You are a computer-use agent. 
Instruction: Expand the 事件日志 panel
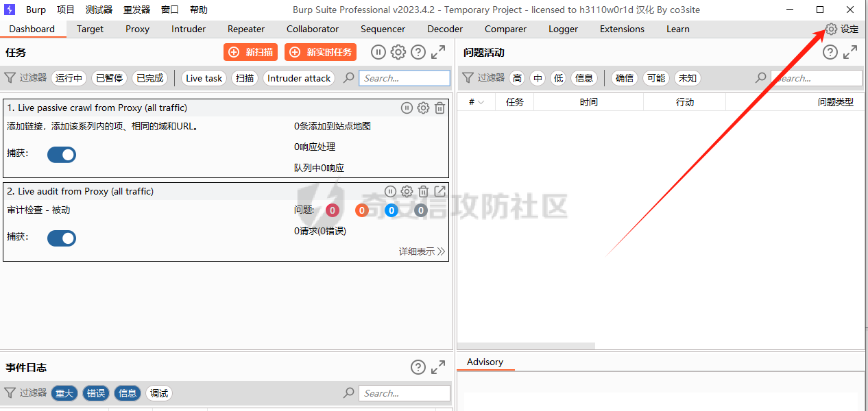tap(438, 367)
